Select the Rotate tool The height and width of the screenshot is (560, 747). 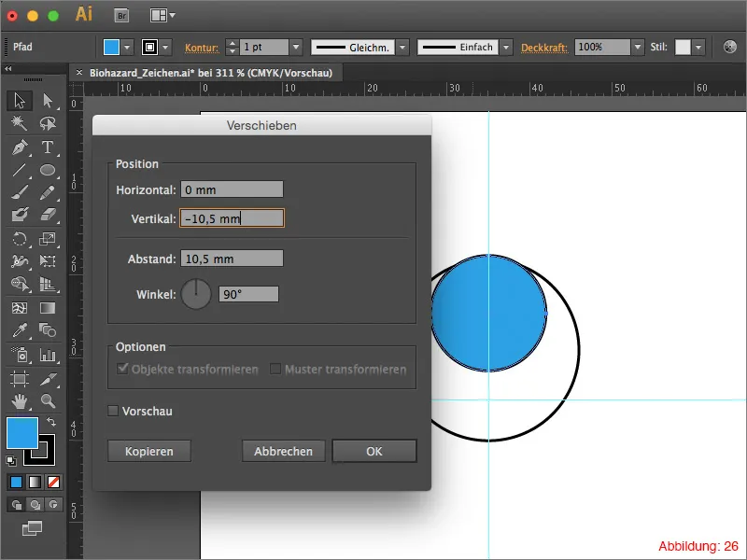click(20, 239)
